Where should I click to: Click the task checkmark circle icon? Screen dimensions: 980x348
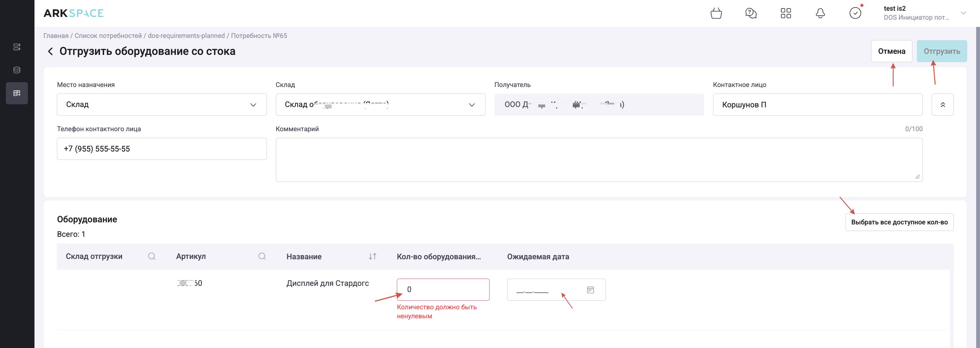[x=855, y=13]
